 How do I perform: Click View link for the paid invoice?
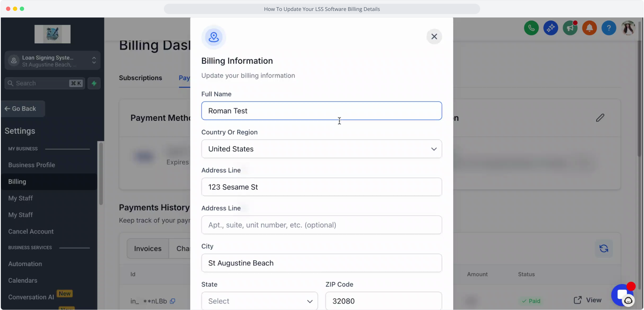coord(587,300)
